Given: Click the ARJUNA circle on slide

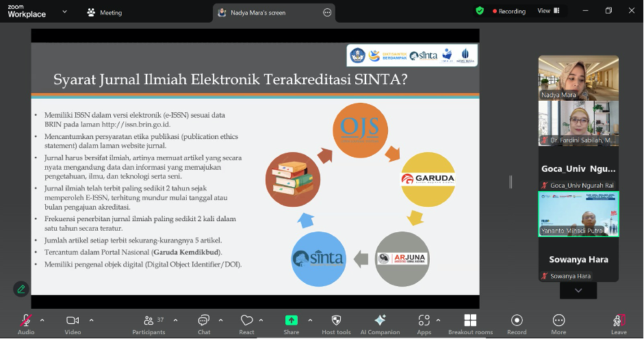Looking at the screenshot, I should [x=402, y=259].
